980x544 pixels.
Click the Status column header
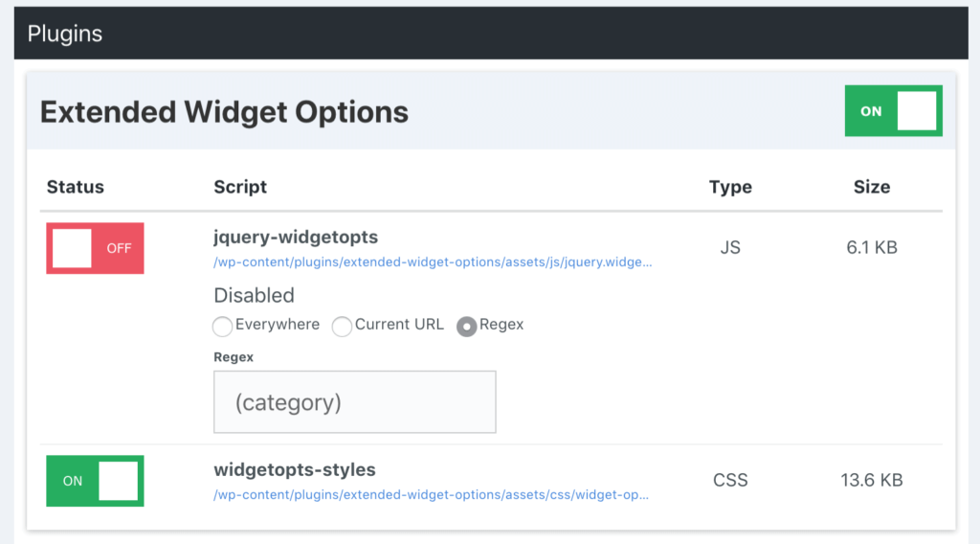click(75, 187)
